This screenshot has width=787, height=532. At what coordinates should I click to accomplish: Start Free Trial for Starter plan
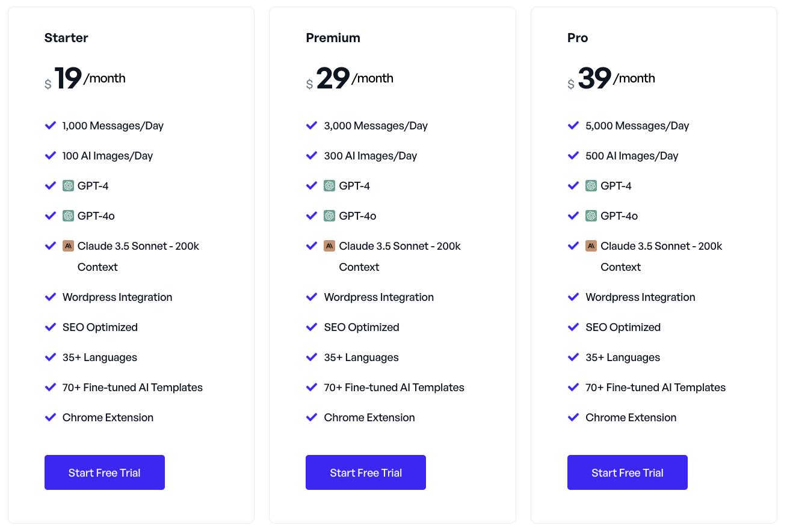coord(105,472)
